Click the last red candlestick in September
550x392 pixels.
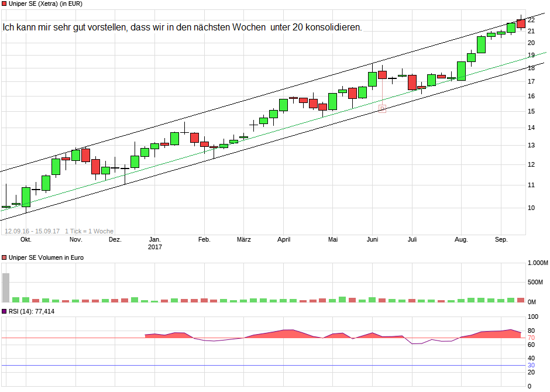point(521,23)
